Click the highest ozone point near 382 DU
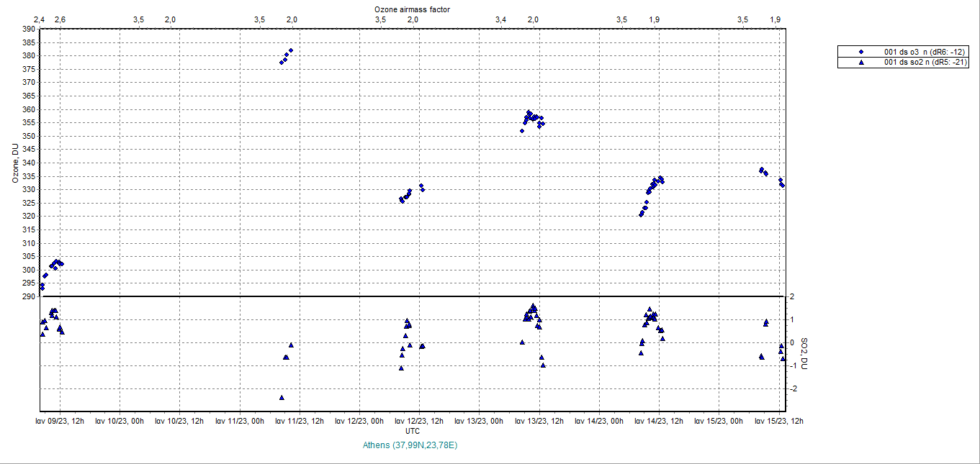 click(291, 50)
